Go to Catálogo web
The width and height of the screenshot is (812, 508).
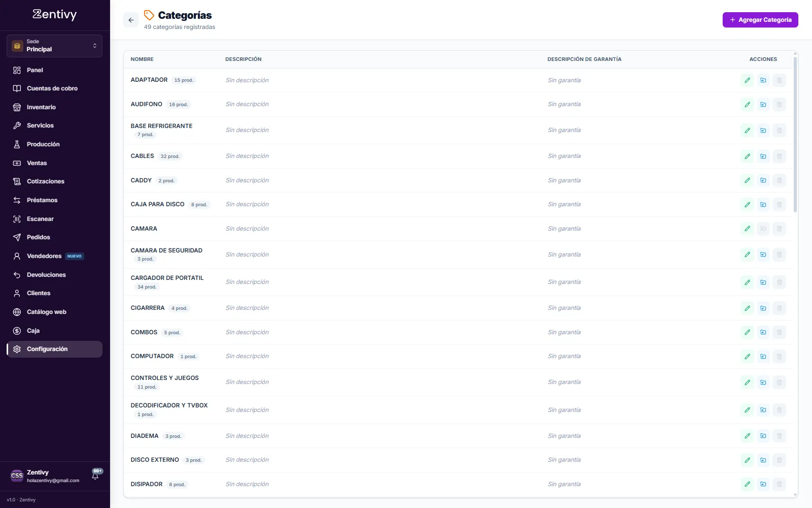[54, 312]
